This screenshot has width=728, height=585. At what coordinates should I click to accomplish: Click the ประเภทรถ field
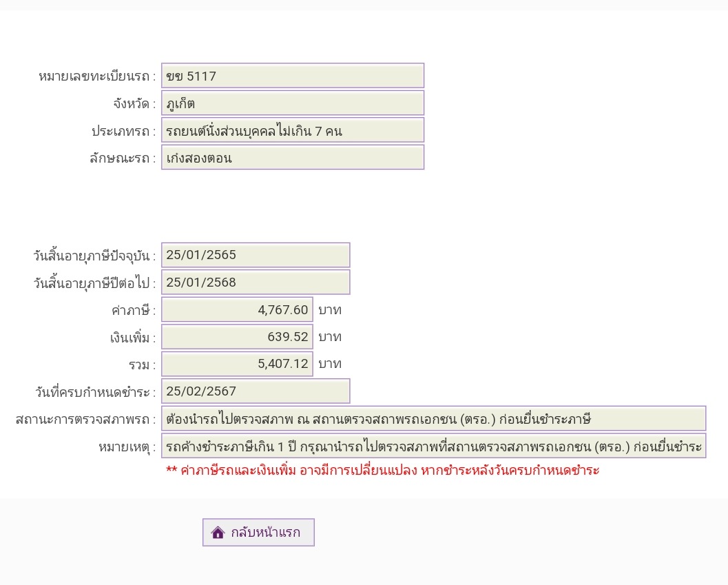[293, 130]
